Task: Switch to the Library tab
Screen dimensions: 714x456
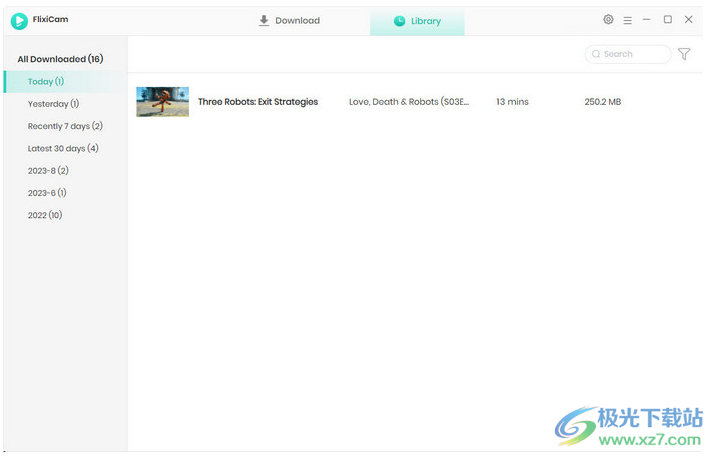Action: 417,20
